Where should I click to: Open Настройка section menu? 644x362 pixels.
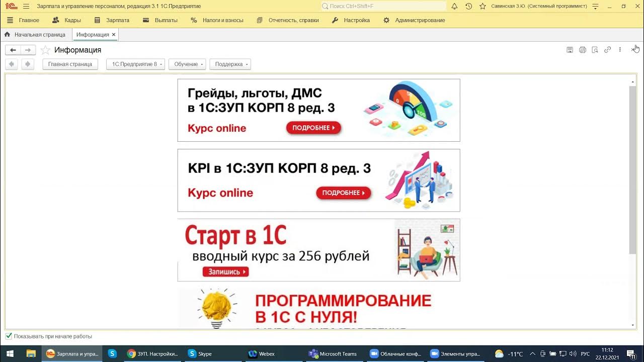pyautogui.click(x=351, y=20)
